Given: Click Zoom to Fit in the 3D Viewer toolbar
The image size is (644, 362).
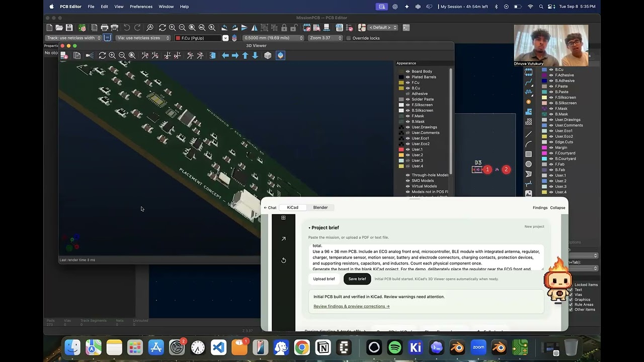Looking at the screenshot, I should (x=132, y=55).
